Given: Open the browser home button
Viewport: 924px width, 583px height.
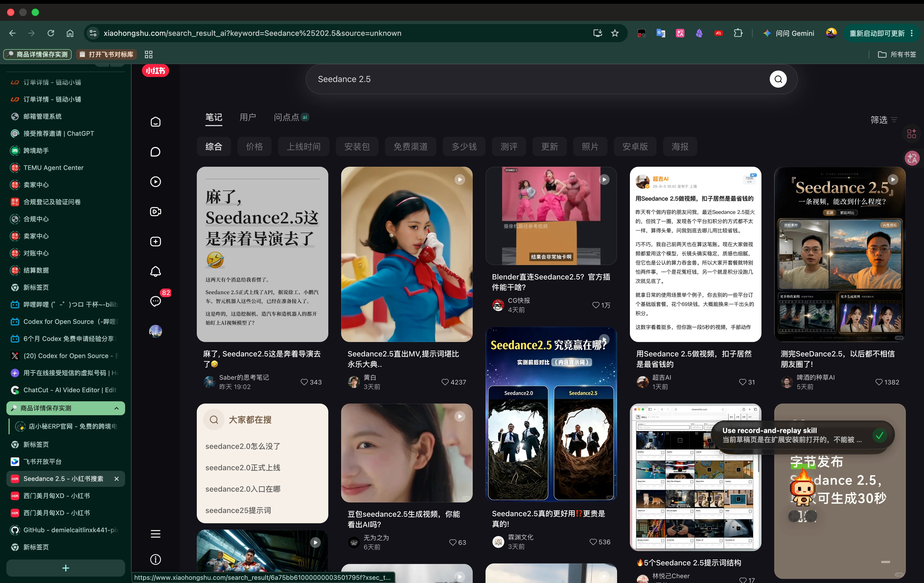Looking at the screenshot, I should [70, 33].
